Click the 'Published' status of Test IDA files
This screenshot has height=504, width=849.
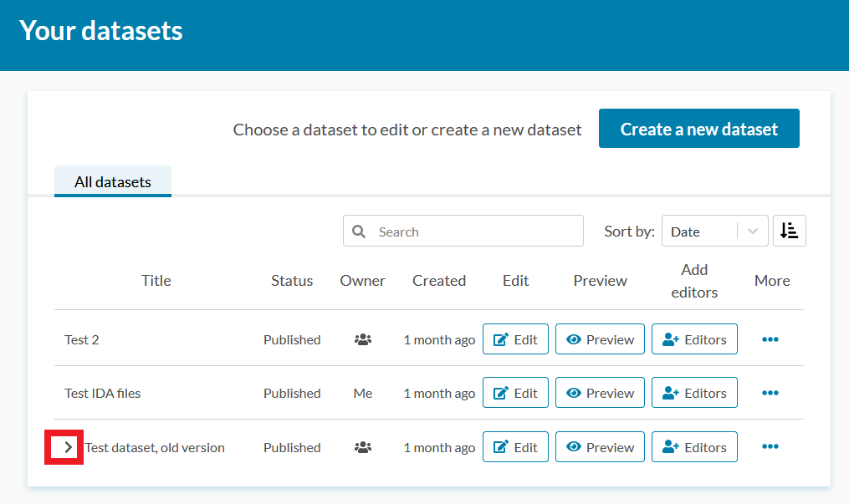click(x=292, y=393)
